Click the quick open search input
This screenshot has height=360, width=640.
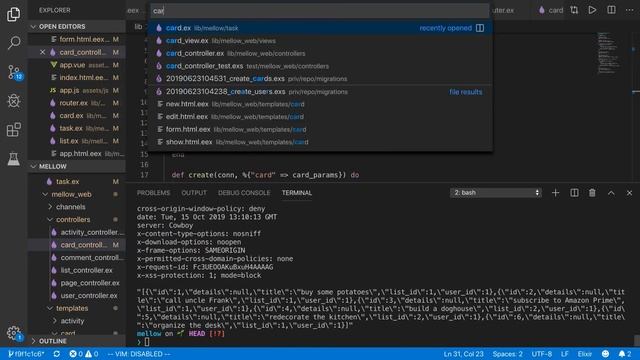[320, 11]
